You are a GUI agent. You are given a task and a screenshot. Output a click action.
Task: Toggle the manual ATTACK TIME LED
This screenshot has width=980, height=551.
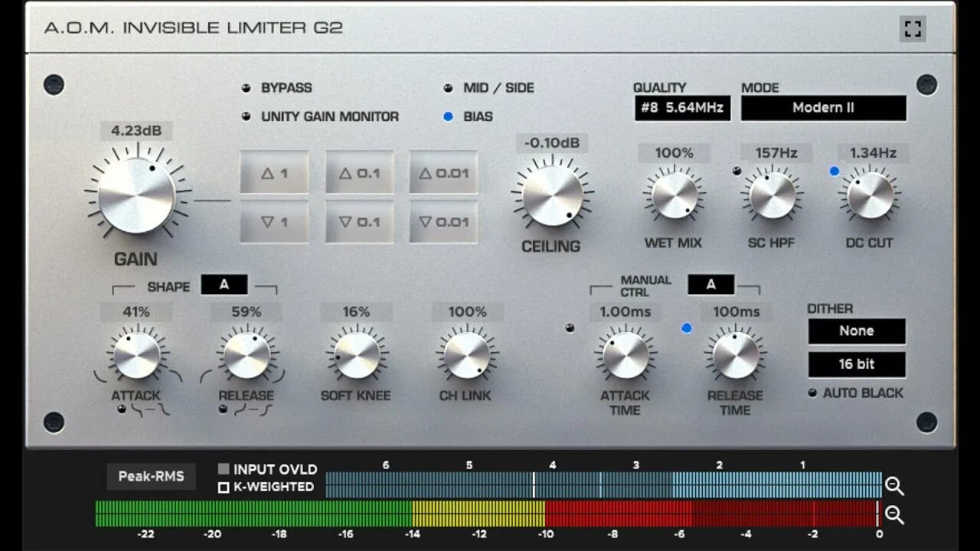(569, 328)
